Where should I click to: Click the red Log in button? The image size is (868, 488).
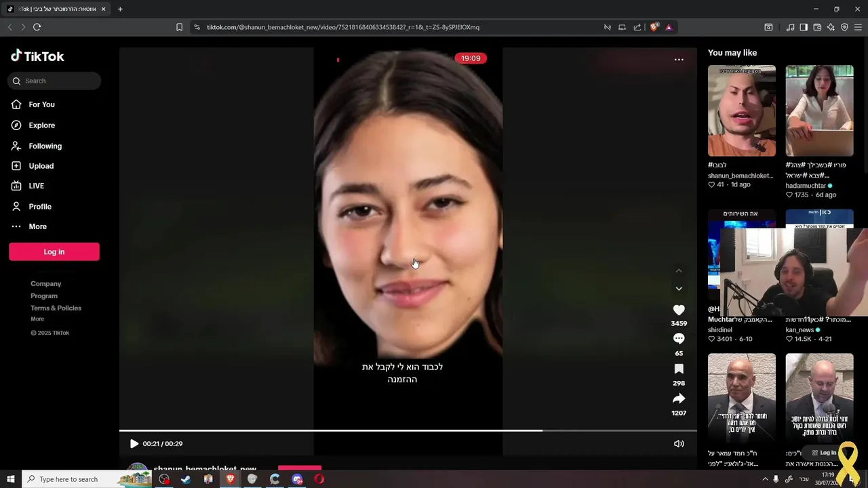click(x=54, y=251)
